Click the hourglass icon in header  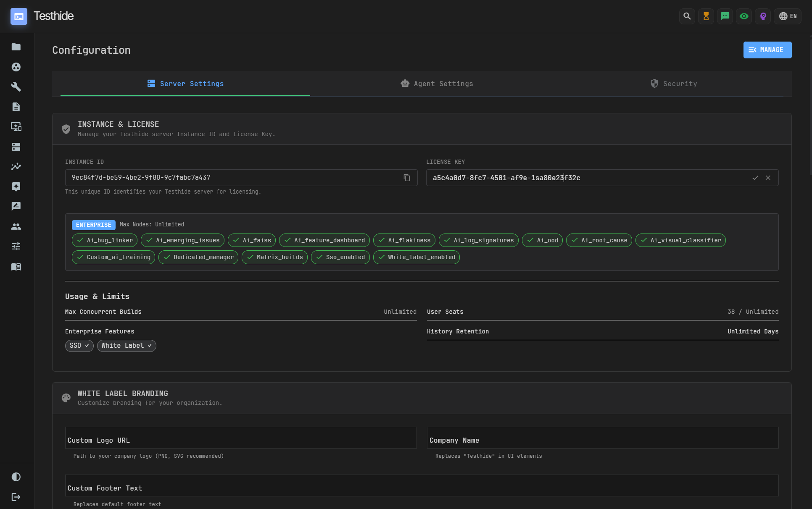click(706, 16)
